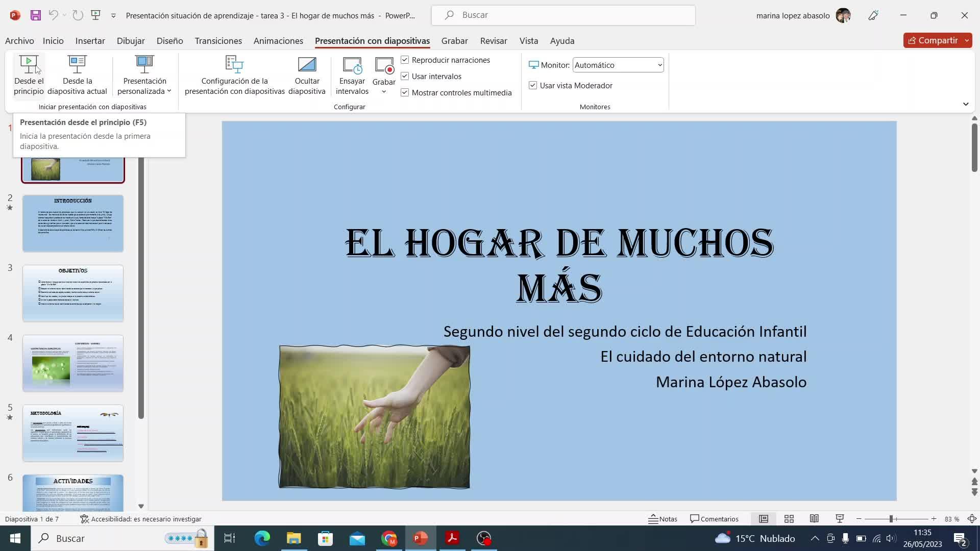Save presentation with the quick access disk icon
Image resolution: width=980 pixels, height=551 pixels.
(35, 15)
